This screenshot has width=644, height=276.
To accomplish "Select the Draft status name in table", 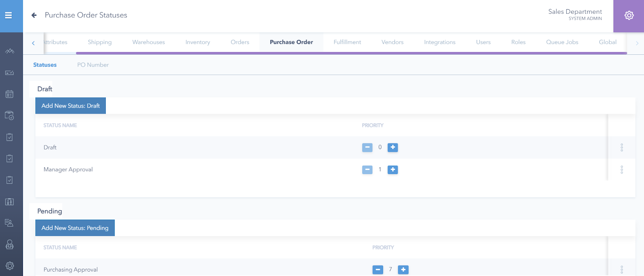I will tap(50, 147).
